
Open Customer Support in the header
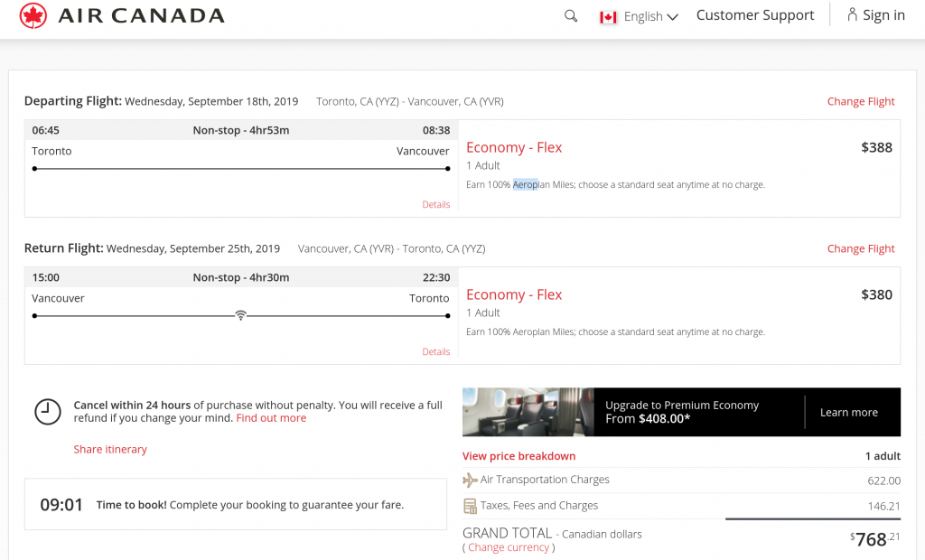pyautogui.click(x=754, y=15)
